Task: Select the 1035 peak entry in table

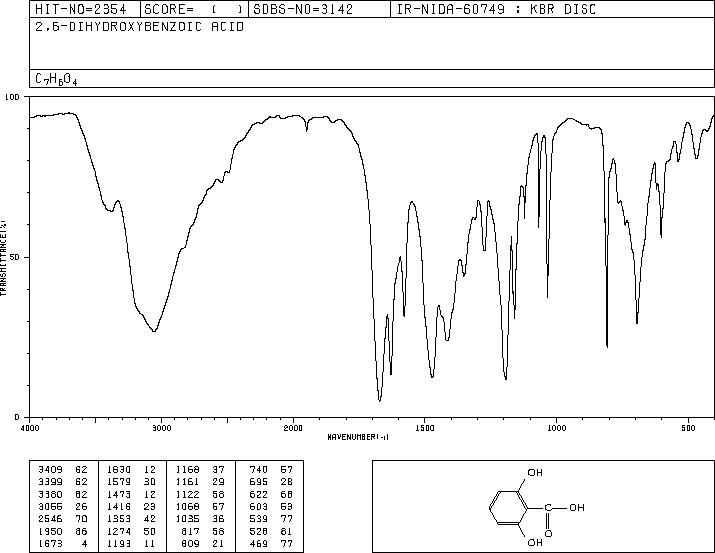Action: [x=201, y=519]
